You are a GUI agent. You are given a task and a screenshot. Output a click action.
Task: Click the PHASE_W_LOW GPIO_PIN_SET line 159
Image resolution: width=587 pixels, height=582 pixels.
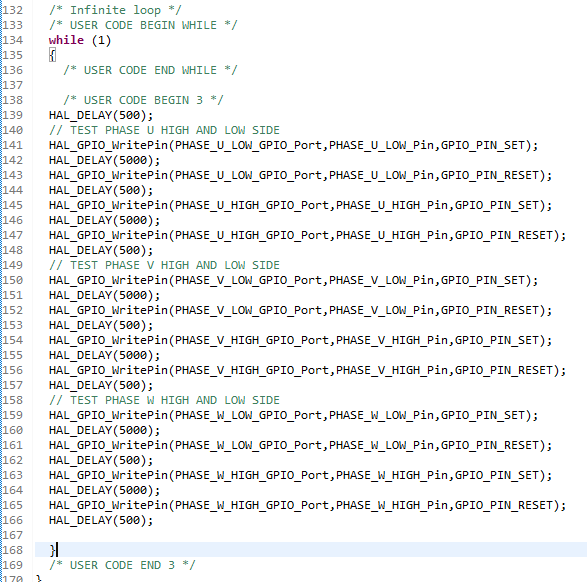294,415
